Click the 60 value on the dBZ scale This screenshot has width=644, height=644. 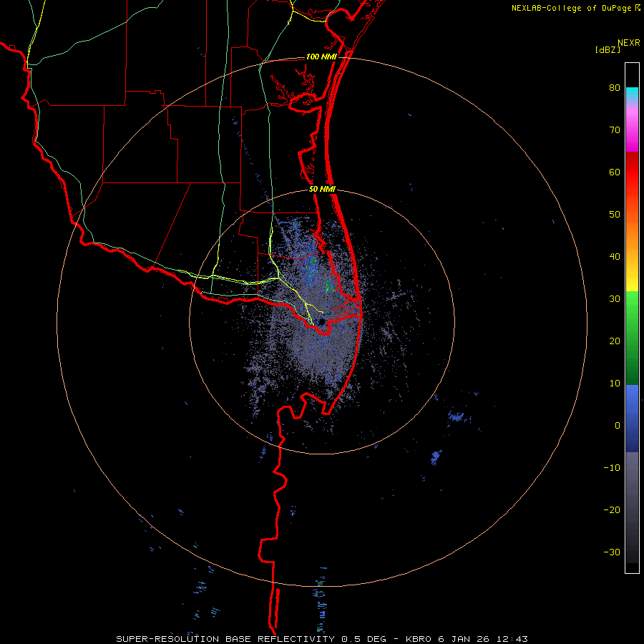615,172
